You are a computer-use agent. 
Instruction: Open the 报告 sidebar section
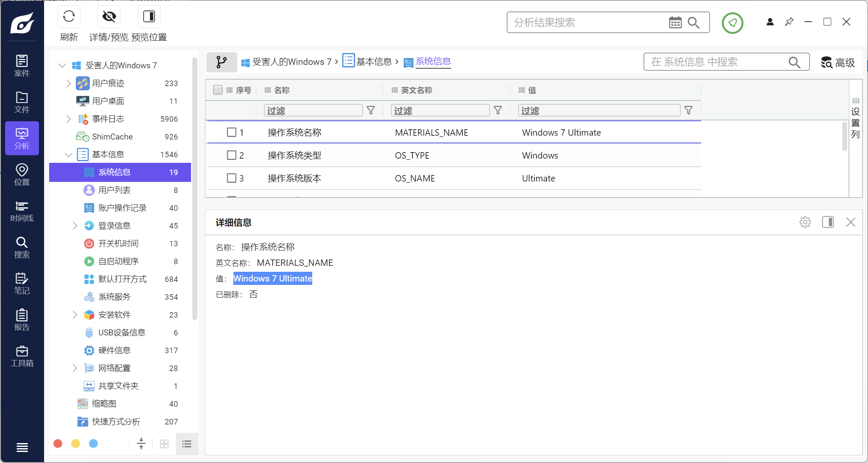click(x=22, y=320)
